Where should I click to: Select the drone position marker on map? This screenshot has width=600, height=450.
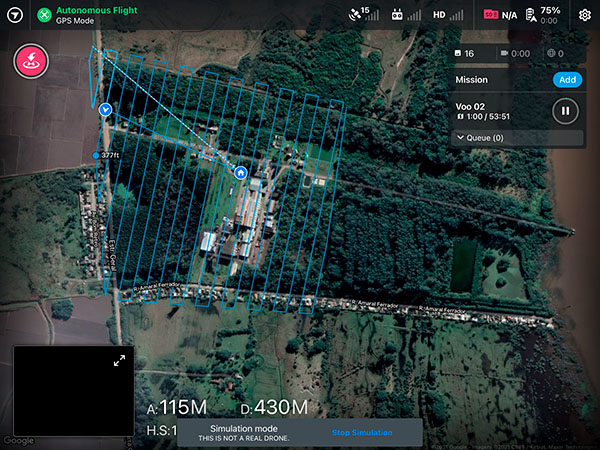click(105, 109)
